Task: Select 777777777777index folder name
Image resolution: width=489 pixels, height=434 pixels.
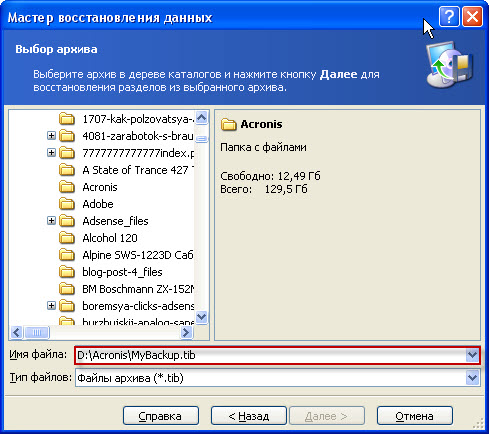Action: click(x=138, y=153)
